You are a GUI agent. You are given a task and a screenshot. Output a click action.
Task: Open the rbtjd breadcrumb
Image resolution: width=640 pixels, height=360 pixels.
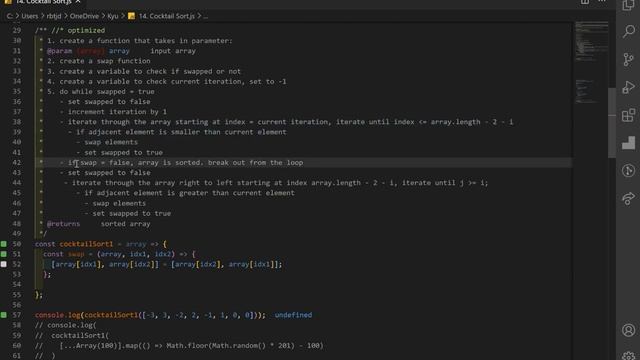[x=54, y=16]
